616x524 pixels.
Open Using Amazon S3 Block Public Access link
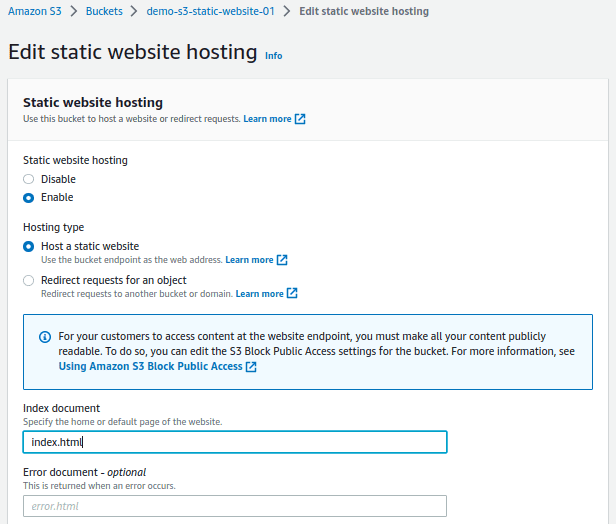(x=150, y=366)
